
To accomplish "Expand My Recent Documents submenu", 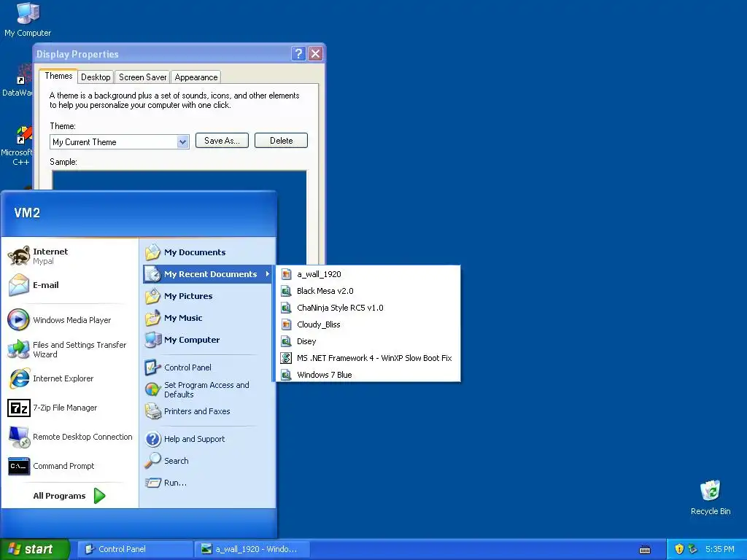I will pyautogui.click(x=207, y=274).
